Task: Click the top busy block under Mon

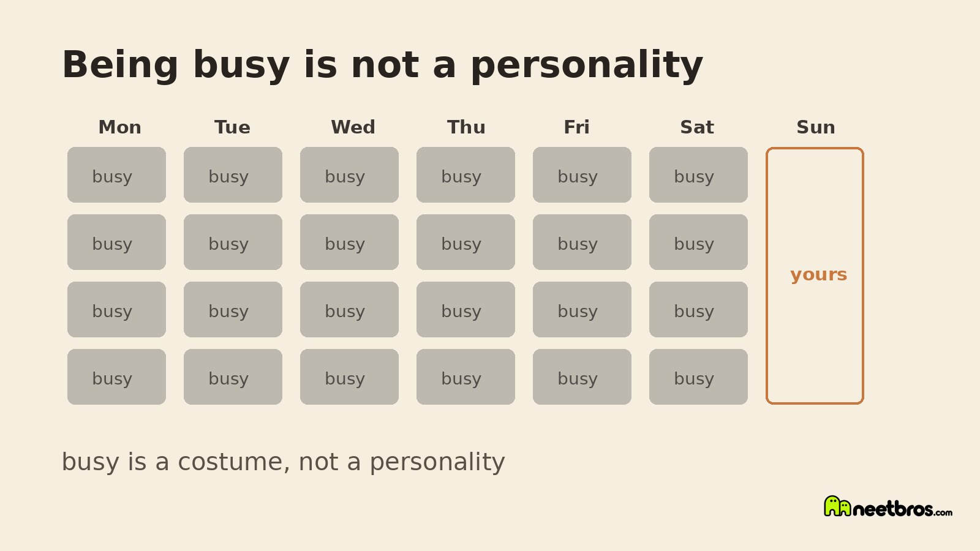Action: pos(116,174)
